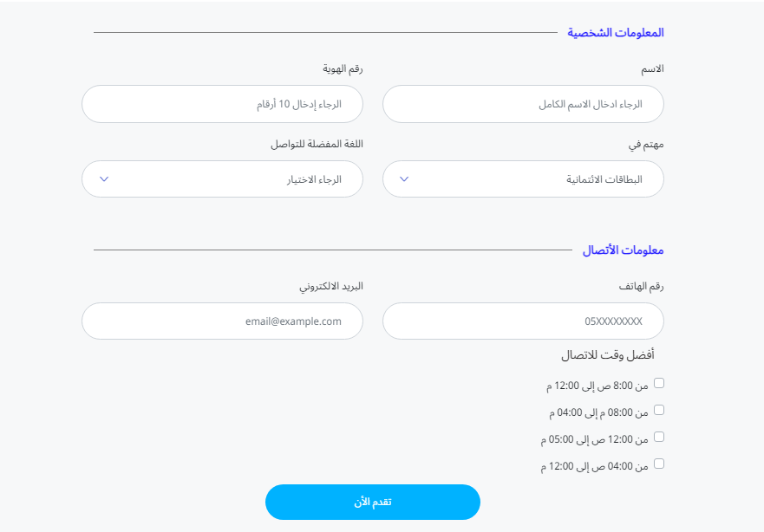
Task: Click the chevron arrow in the البطاقات الائتمانية dropdown
Action: (404, 179)
